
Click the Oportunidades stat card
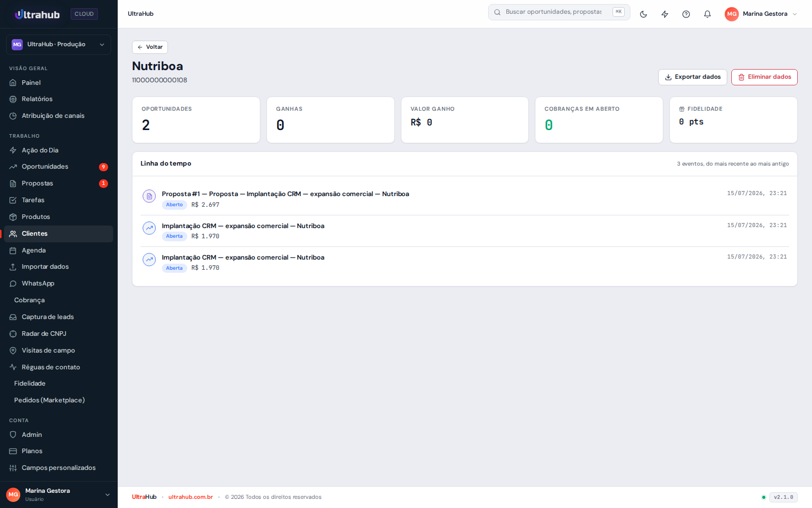pyautogui.click(x=196, y=120)
